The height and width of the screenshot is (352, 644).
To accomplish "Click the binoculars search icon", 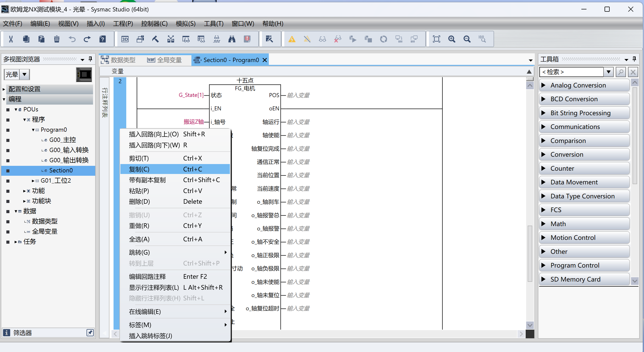I will coord(232,39).
